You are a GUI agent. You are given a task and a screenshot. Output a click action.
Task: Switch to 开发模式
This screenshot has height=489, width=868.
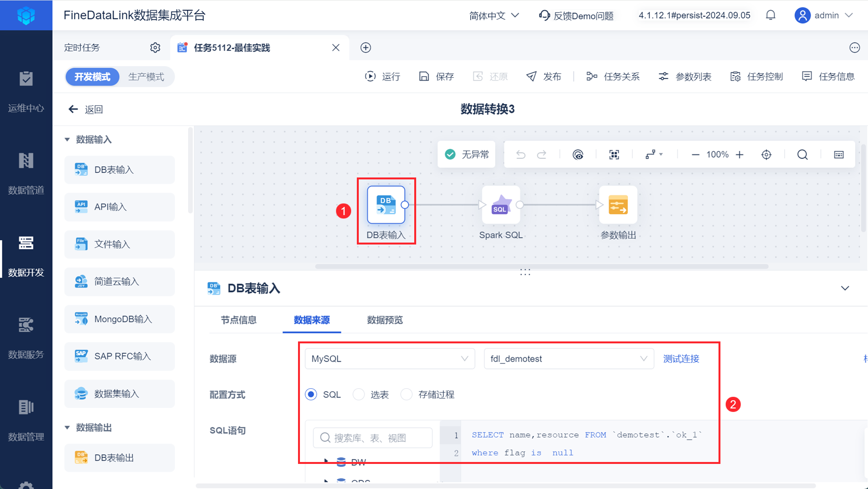coord(93,77)
